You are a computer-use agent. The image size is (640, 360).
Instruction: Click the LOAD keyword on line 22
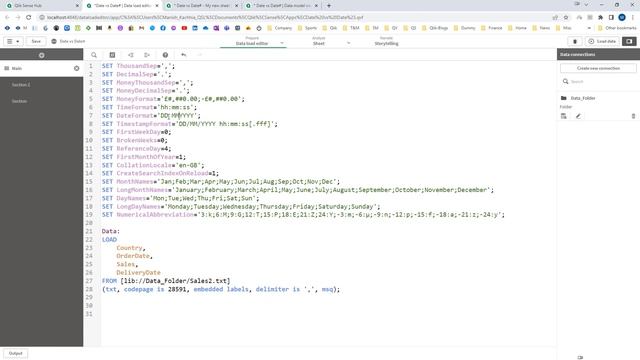[109, 240]
